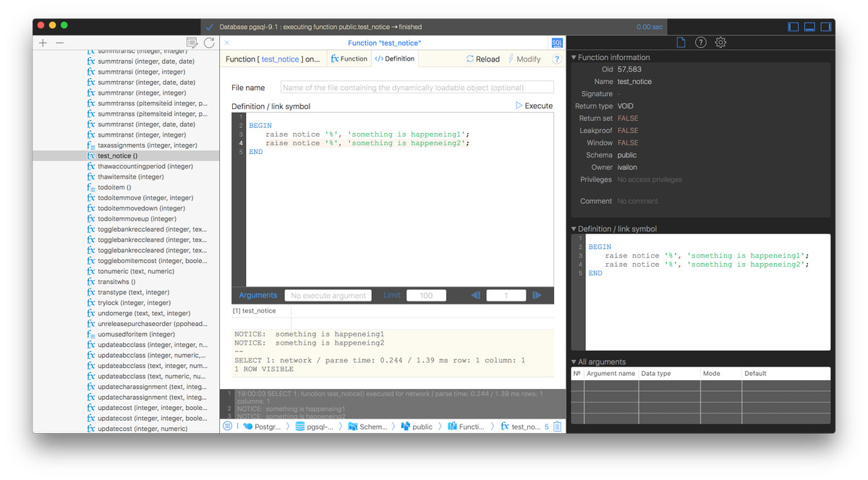Switch to the Definition tab
Image resolution: width=868 pixels, height=480 pixels.
click(395, 59)
